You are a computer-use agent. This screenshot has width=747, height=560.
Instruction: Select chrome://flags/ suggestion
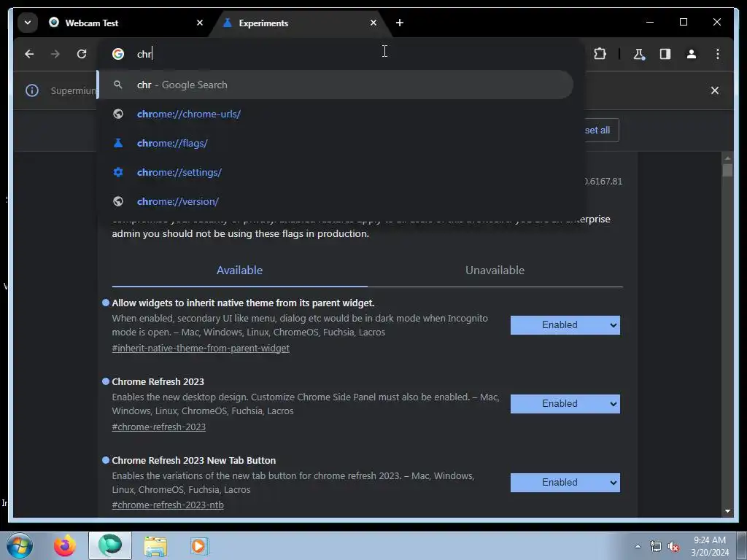336,143
